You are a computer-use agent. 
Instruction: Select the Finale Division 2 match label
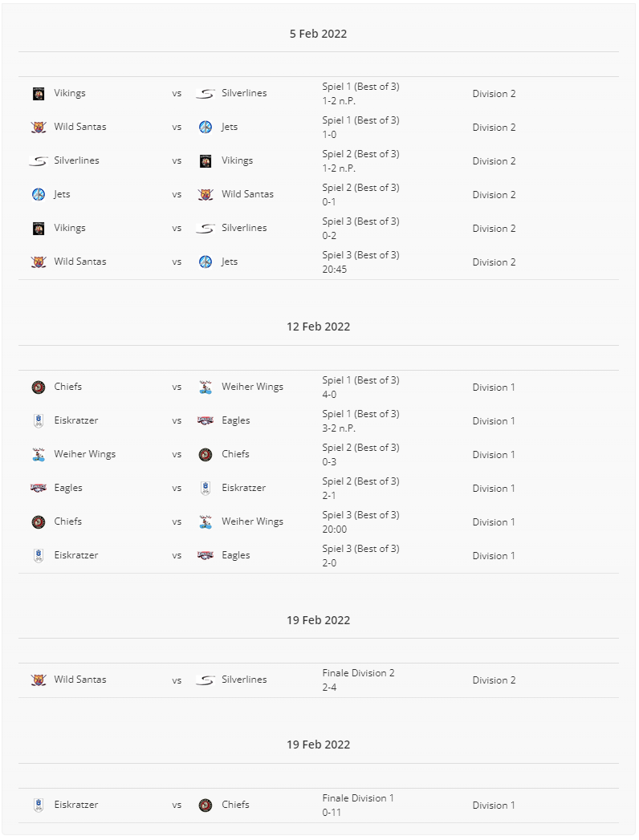(358, 673)
